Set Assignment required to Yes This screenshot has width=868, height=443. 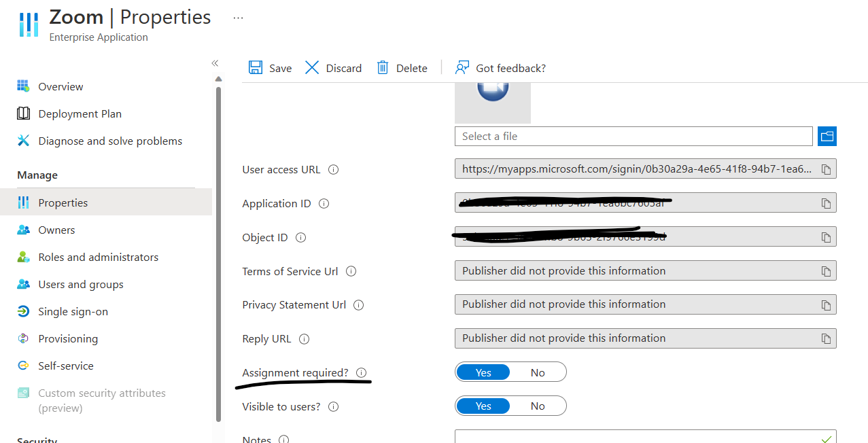point(483,372)
